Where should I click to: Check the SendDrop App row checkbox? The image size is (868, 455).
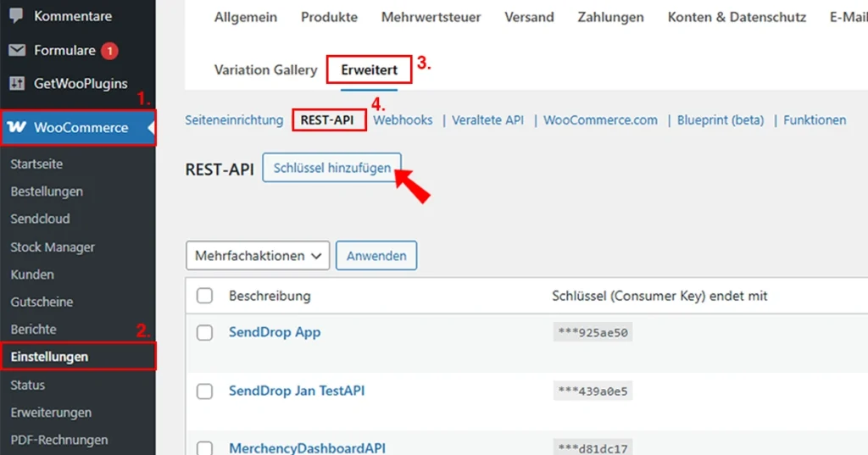(x=205, y=333)
